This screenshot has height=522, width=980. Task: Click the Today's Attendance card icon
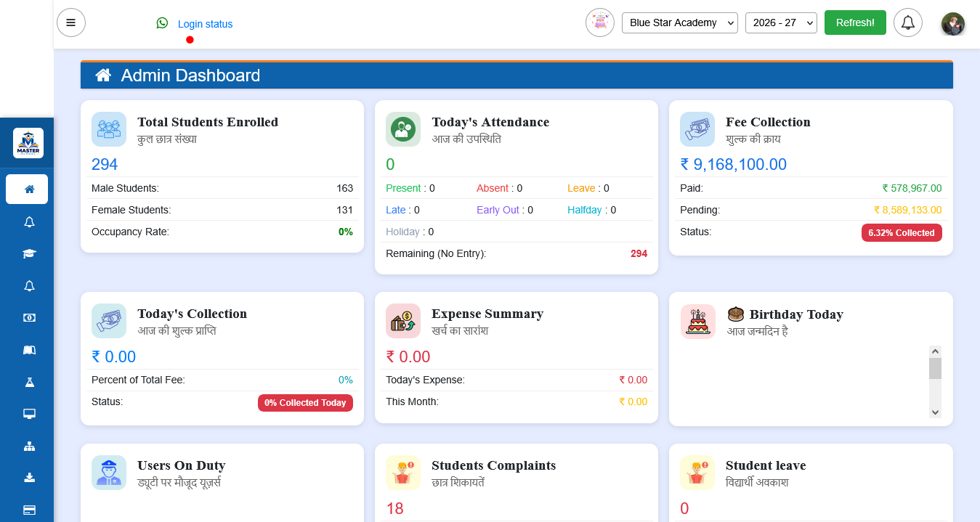403,129
